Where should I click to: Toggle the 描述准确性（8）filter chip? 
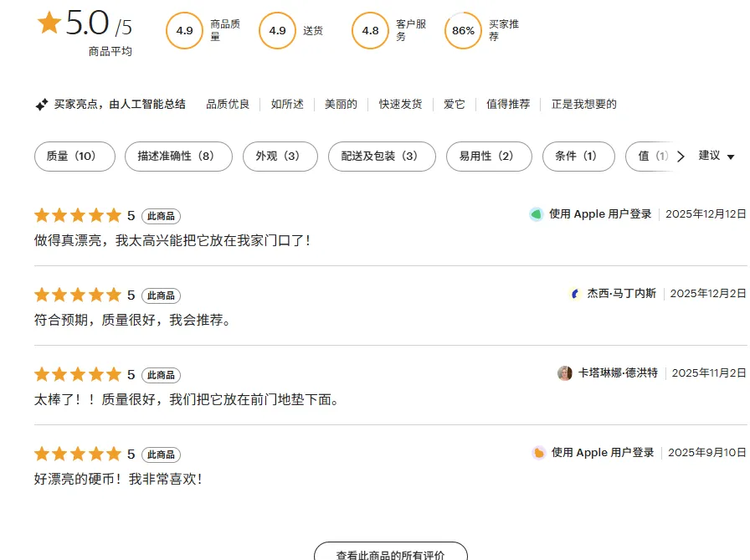(178, 157)
